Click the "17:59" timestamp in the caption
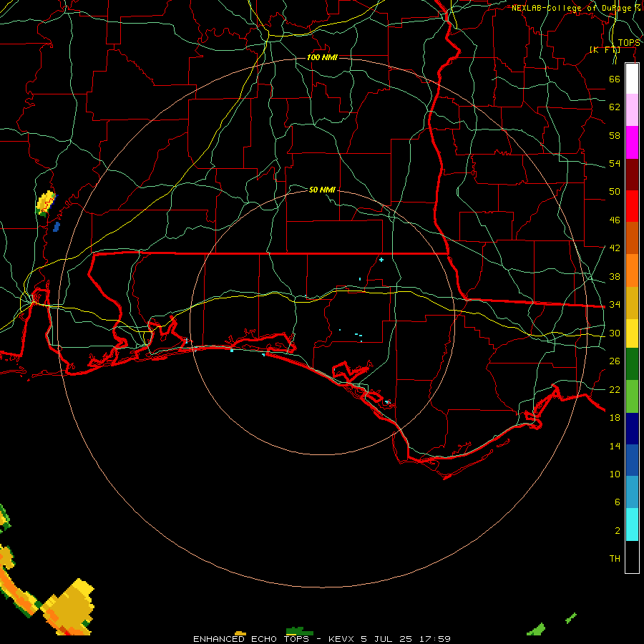 coord(435,639)
